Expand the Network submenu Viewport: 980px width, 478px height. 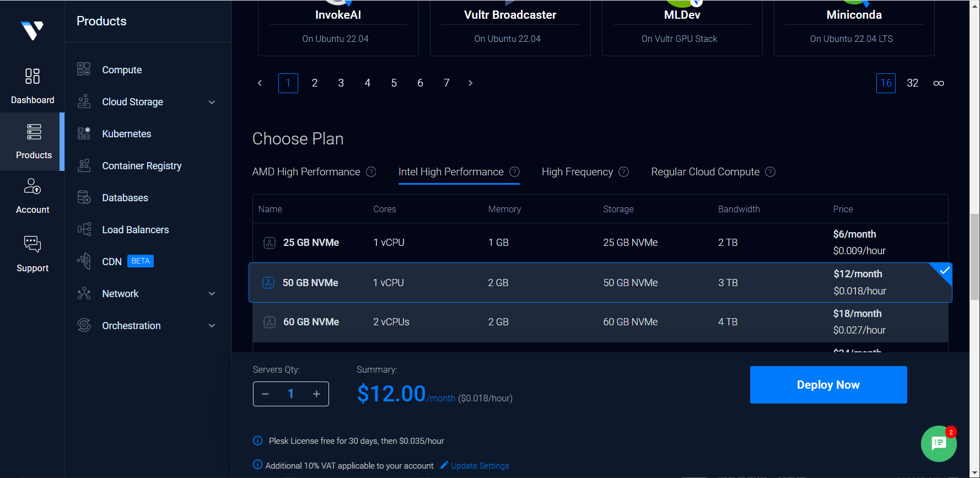click(212, 294)
